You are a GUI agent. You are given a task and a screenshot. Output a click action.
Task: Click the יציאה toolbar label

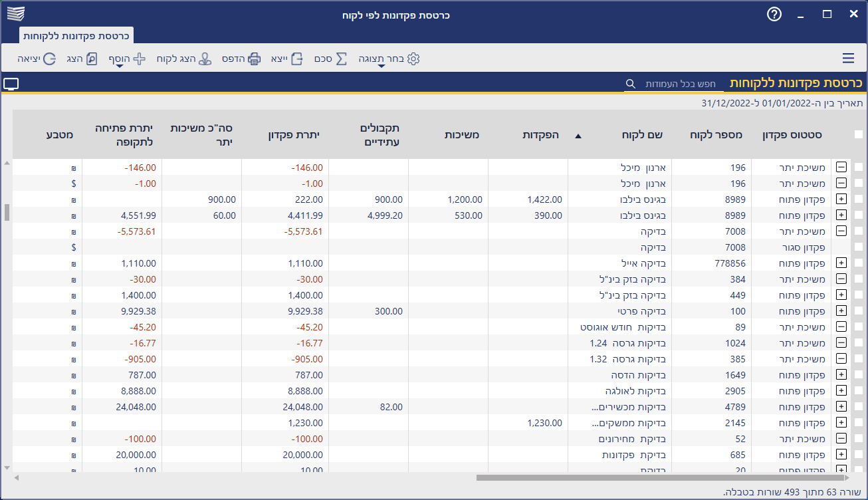(29, 59)
